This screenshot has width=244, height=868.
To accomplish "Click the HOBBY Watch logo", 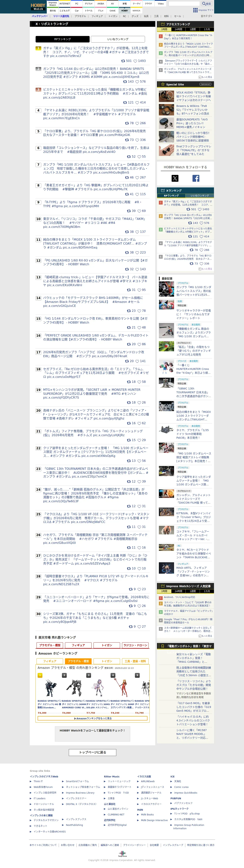I will [38, 7].
